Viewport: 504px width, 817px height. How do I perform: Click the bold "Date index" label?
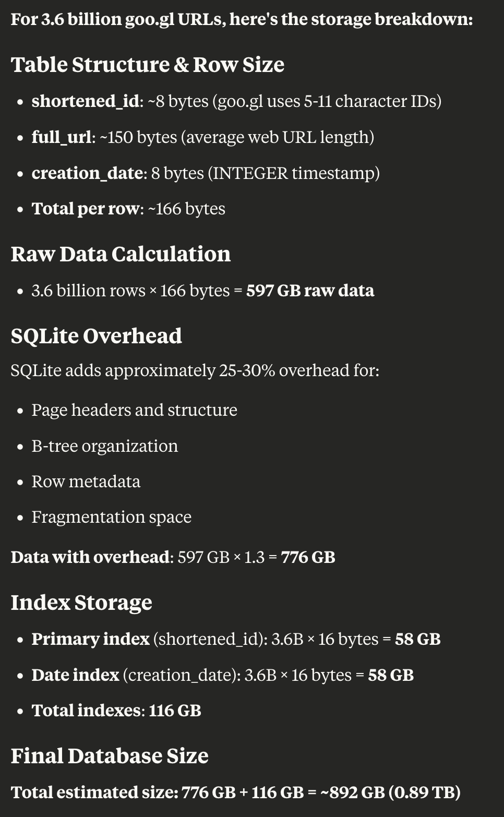[75, 675]
